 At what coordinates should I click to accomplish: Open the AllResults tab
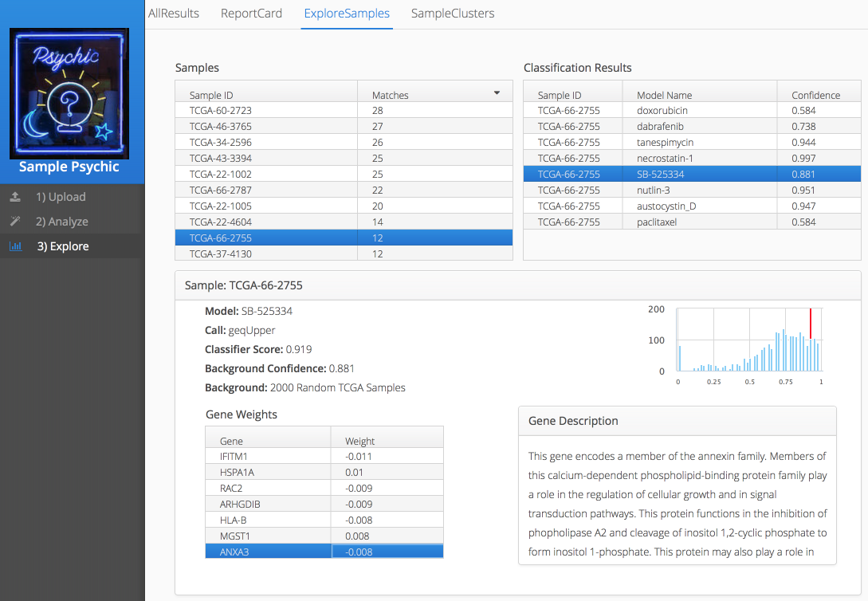pos(174,14)
